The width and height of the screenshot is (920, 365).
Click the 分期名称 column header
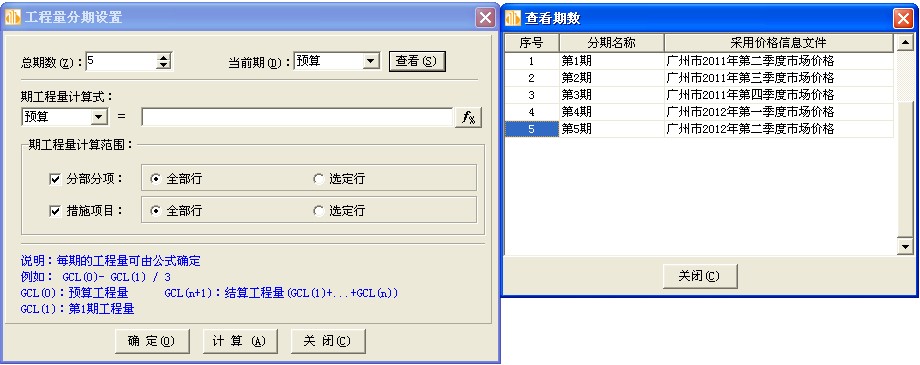(611, 43)
